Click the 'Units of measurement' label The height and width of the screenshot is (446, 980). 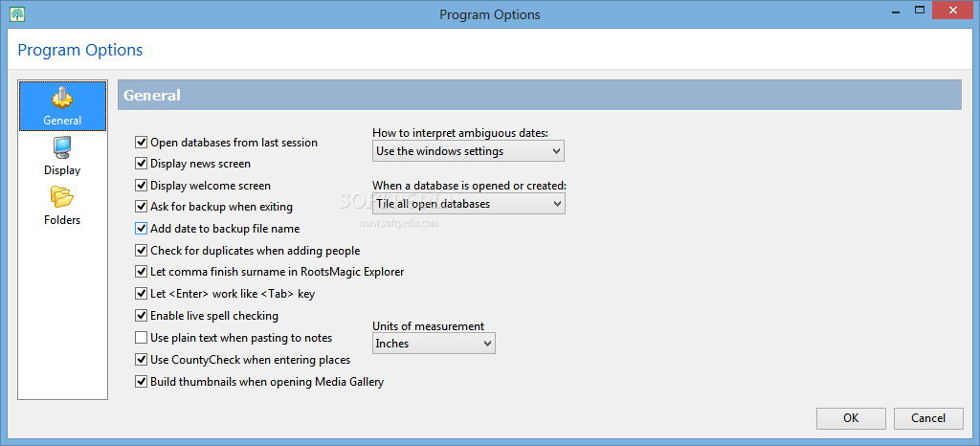(428, 326)
